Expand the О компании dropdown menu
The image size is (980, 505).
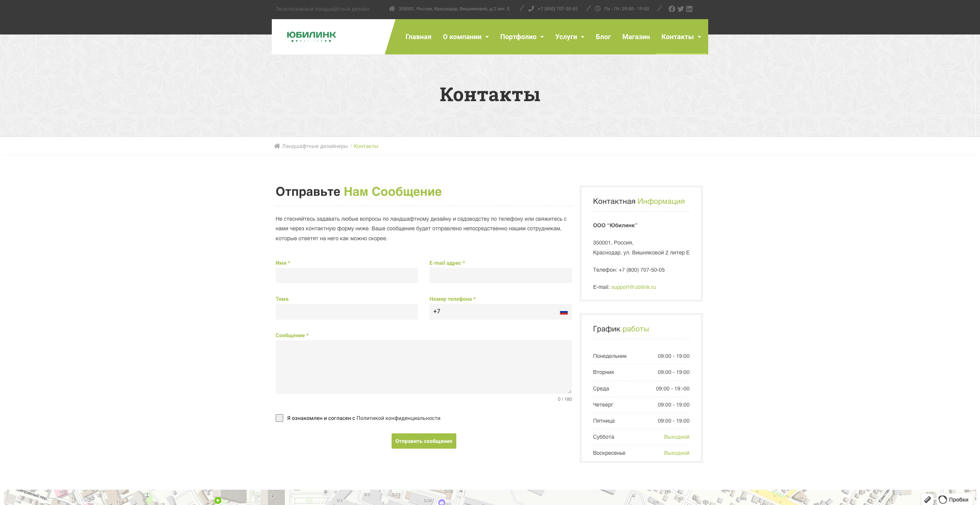(x=465, y=37)
